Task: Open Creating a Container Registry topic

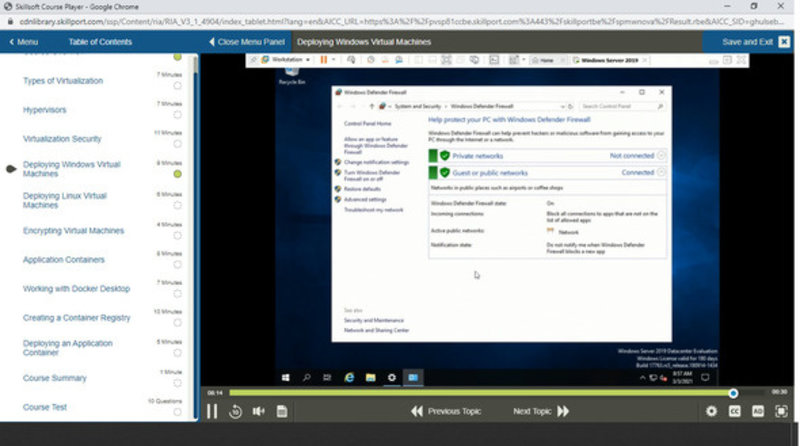Action: click(77, 318)
